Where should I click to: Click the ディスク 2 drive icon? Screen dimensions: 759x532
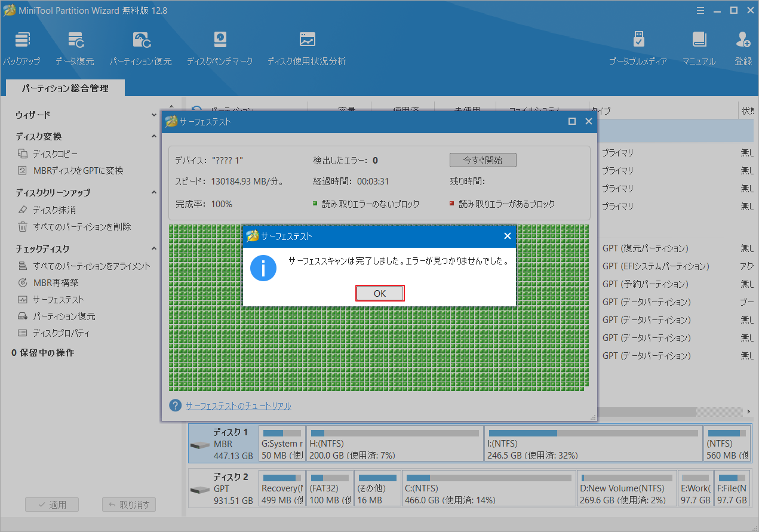[x=200, y=490]
